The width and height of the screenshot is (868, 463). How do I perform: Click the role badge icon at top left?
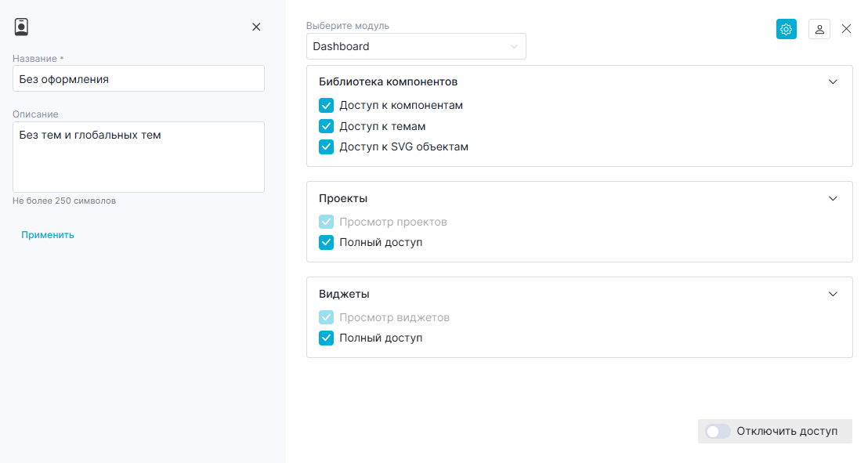point(21,27)
